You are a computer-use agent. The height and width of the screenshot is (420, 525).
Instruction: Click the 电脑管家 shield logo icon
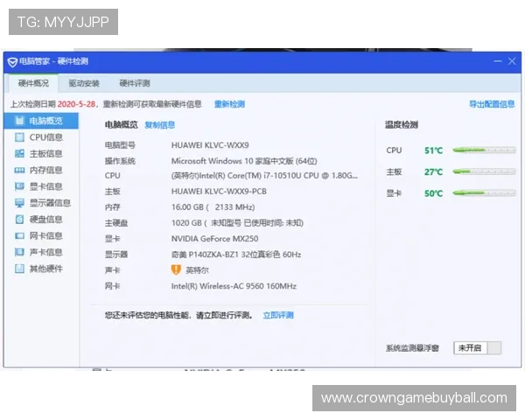12,61
